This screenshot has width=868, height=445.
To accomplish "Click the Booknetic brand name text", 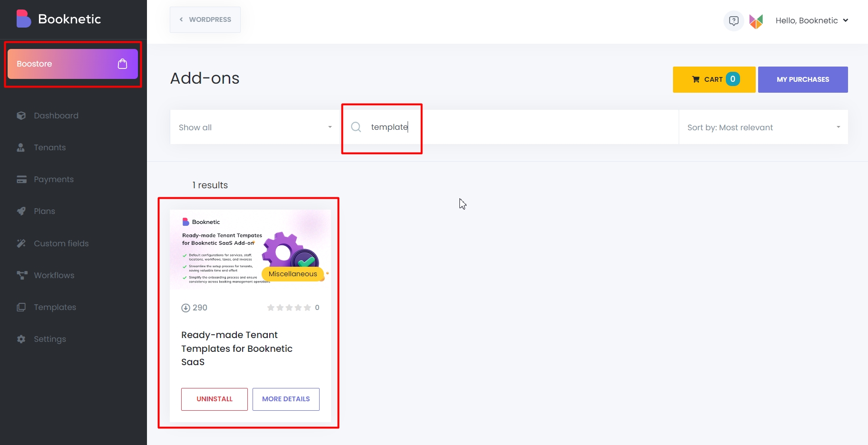I will 69,19.
